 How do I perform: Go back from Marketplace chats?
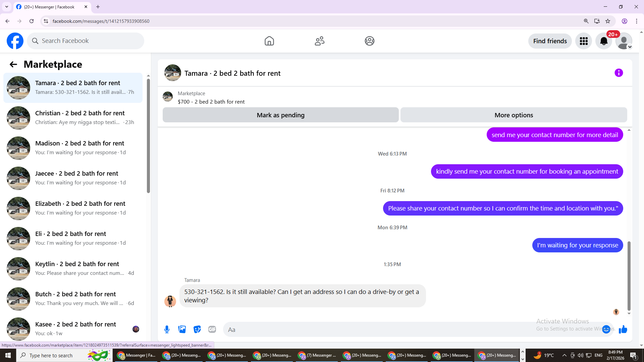13,64
